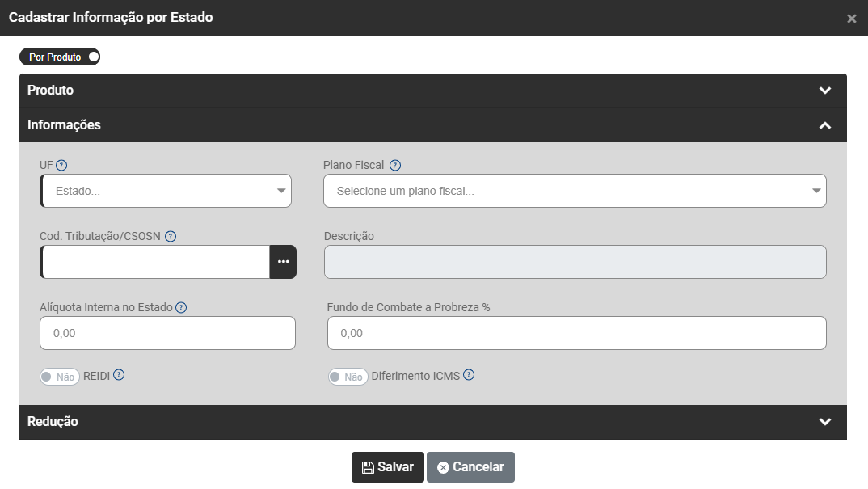
Task: Click the Alíquota Interna no Estado field
Action: pyautogui.click(x=167, y=333)
